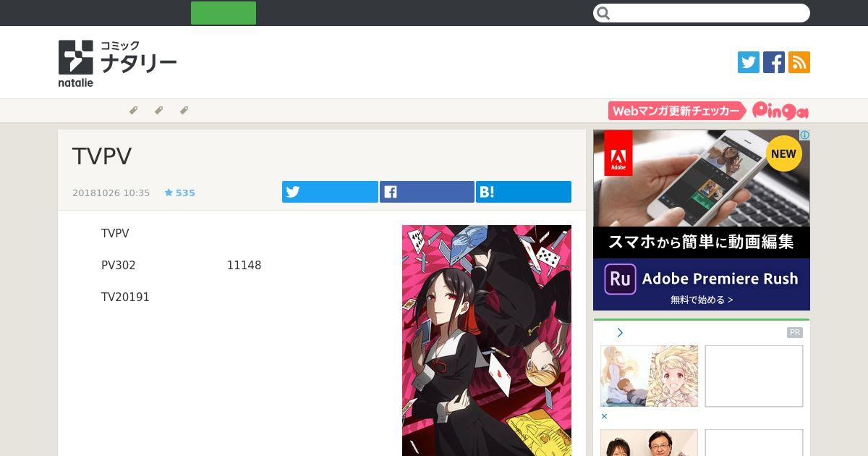
Task: Click the first tag icon in nav bar
Action: coord(133,111)
